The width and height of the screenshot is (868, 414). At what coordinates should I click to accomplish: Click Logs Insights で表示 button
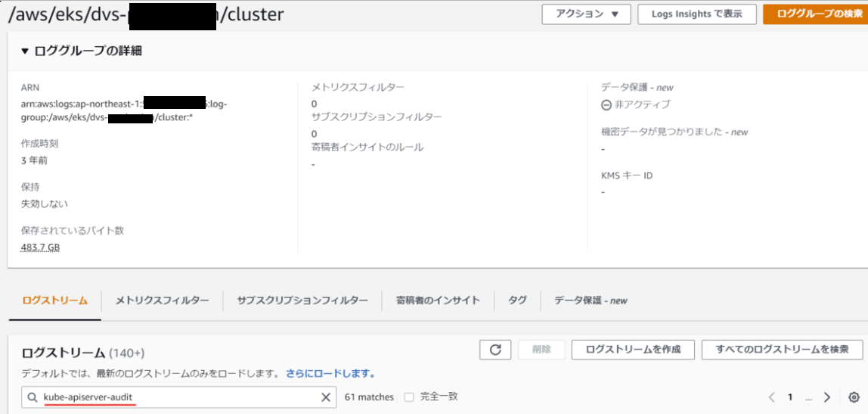[x=696, y=14]
